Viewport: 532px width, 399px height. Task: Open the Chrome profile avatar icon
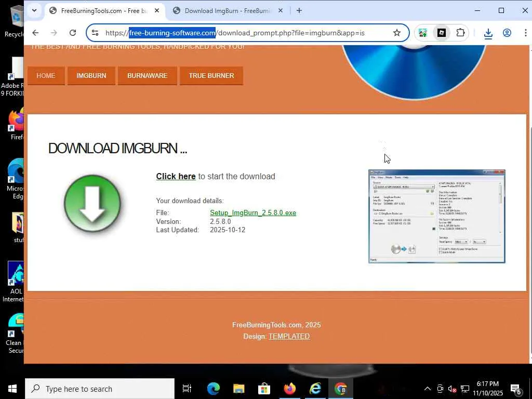tap(507, 33)
